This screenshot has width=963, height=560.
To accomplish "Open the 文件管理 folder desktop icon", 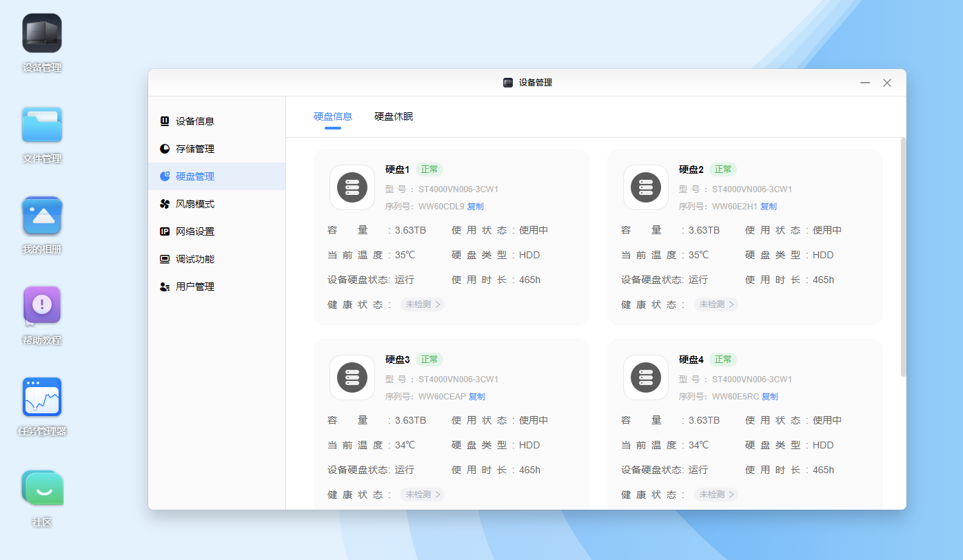I will point(42,125).
